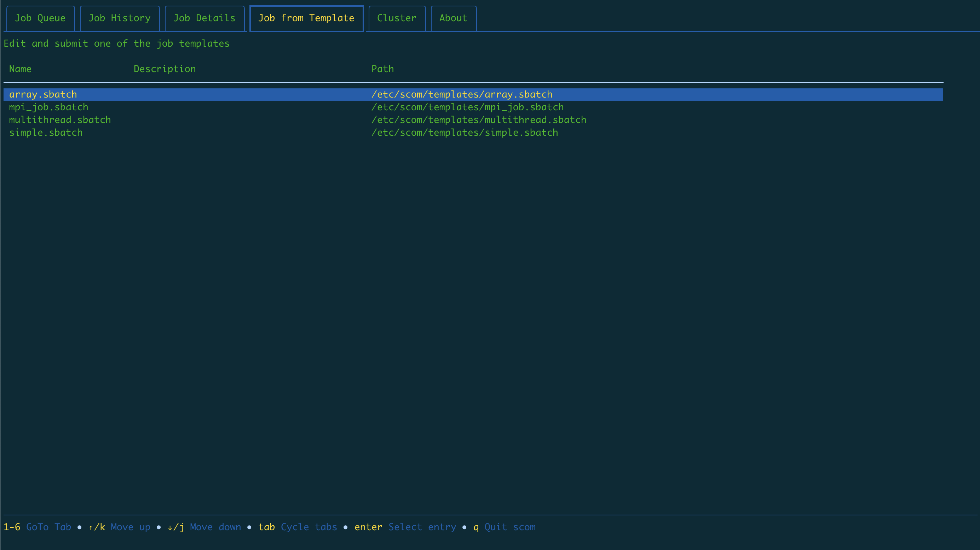Click the /etc/scom/templates/multithread.sbatch path
Viewport: 980px width, 550px height.
[x=479, y=120]
